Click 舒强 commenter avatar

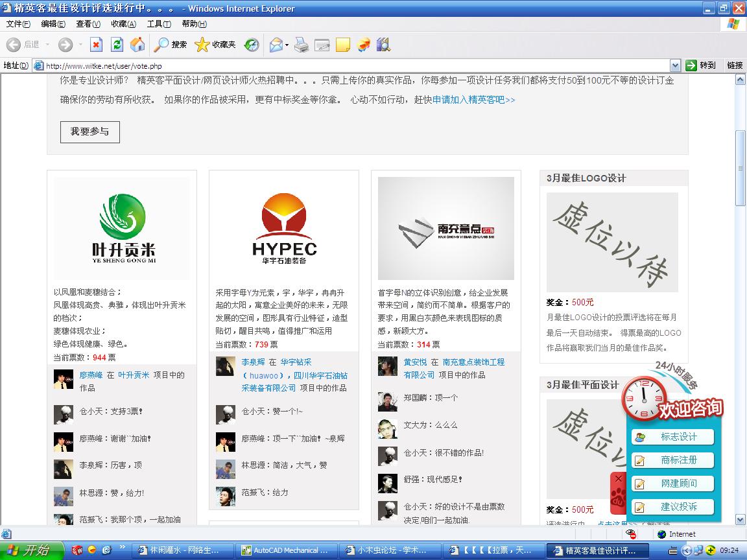[x=388, y=484]
